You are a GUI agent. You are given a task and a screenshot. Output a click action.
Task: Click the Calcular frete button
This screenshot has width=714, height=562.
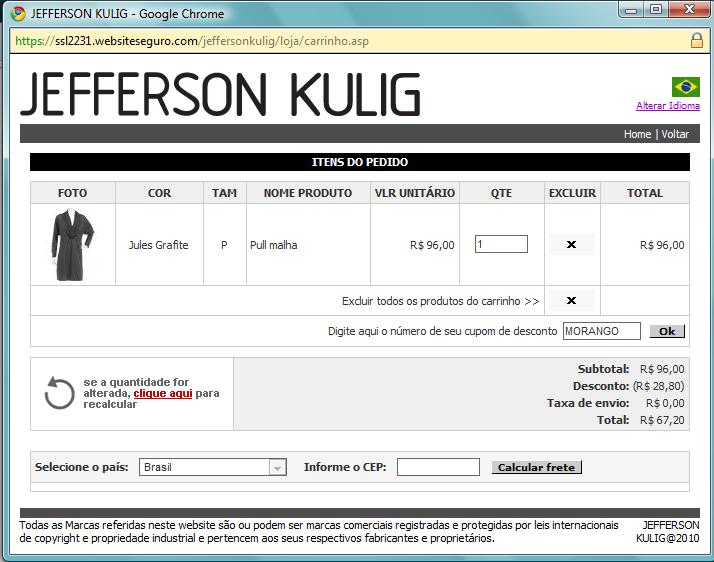536,467
